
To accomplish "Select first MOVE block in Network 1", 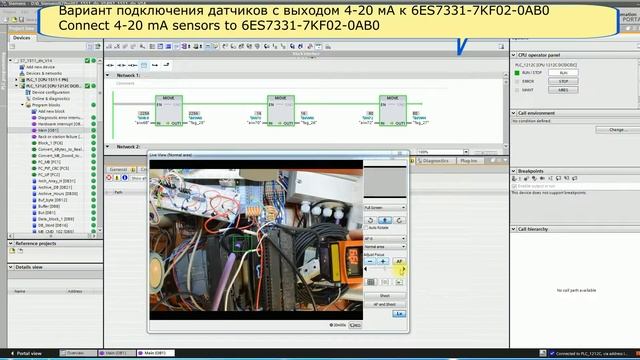I will coord(169,111).
